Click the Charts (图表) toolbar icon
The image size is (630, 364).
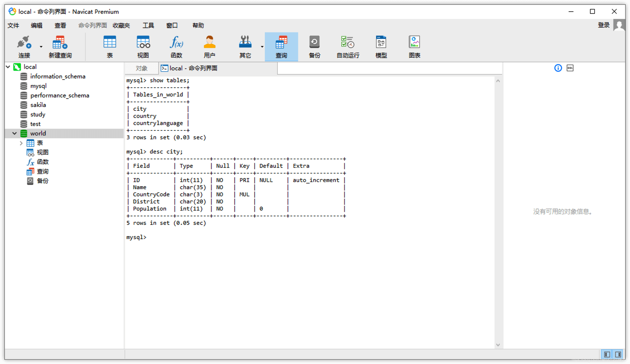[x=414, y=47]
